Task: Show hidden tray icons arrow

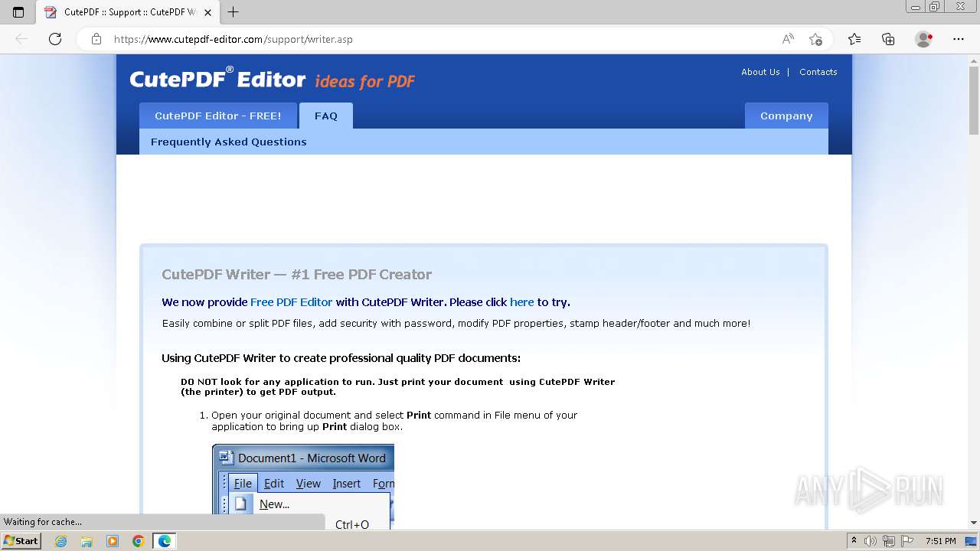Action: point(854,541)
